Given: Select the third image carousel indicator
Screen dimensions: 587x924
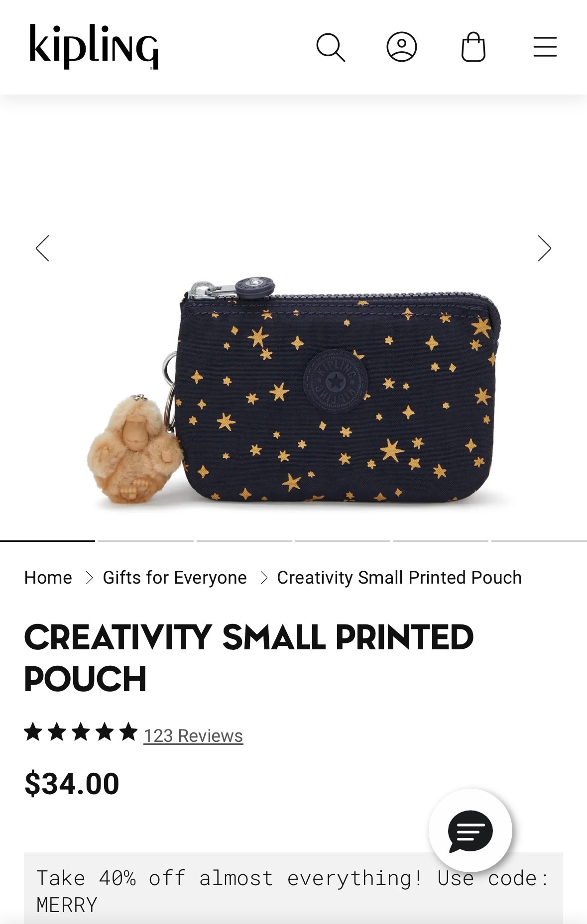Looking at the screenshot, I should [244, 541].
